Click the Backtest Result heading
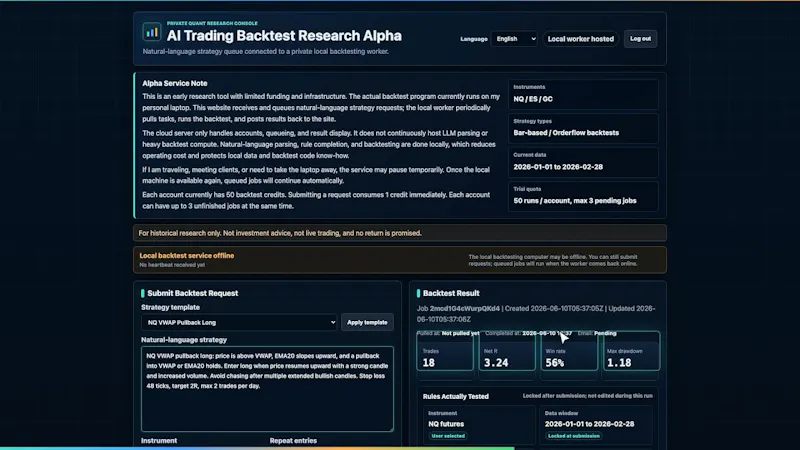800x450 pixels. pyautogui.click(x=451, y=293)
